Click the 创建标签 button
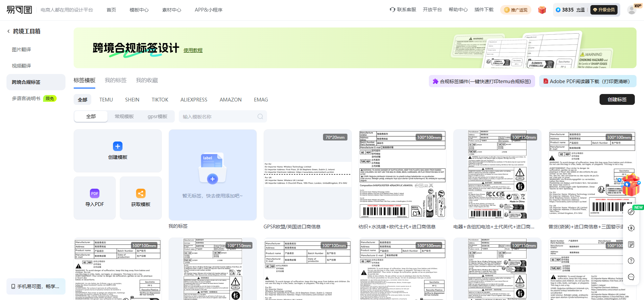The width and height of the screenshot is (644, 300). pyautogui.click(x=617, y=99)
